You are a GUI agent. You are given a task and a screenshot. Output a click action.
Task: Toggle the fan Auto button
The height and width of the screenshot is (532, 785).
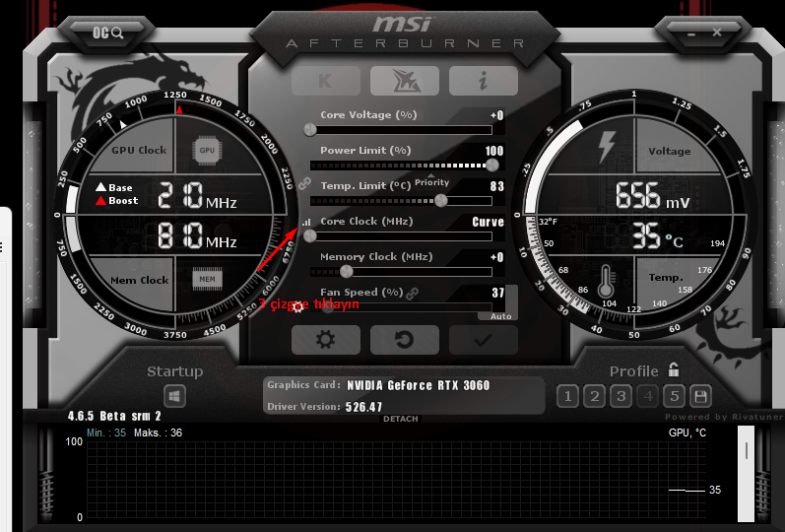pos(500,316)
